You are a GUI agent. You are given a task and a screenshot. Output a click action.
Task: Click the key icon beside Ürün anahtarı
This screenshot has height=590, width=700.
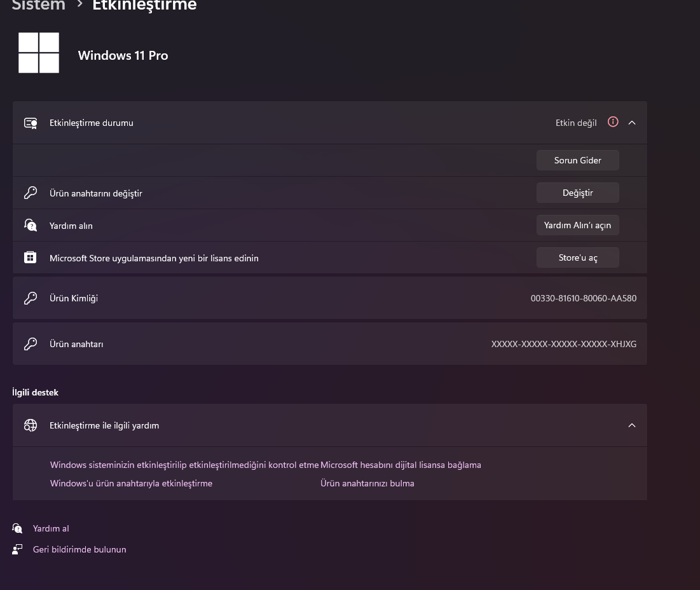(x=31, y=344)
